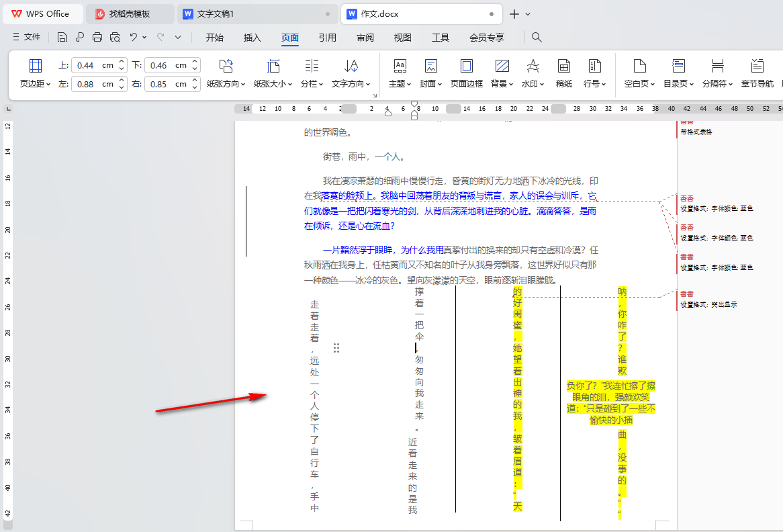Click the 背景 background icon
Image resolution: width=783 pixels, height=532 pixels.
pyautogui.click(x=502, y=66)
